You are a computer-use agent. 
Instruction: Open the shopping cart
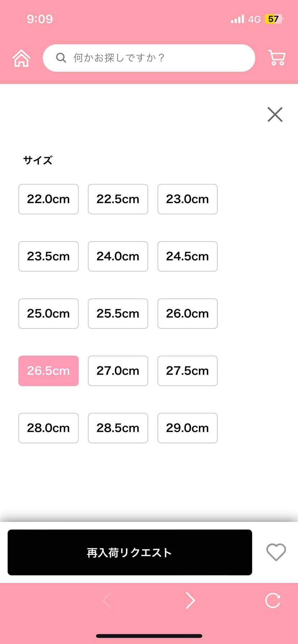276,58
